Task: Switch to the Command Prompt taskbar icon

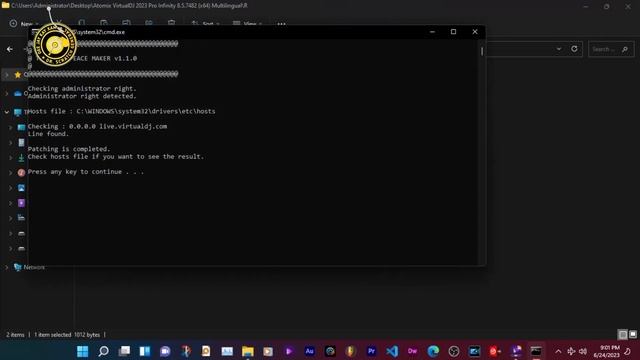Action: [536, 351]
